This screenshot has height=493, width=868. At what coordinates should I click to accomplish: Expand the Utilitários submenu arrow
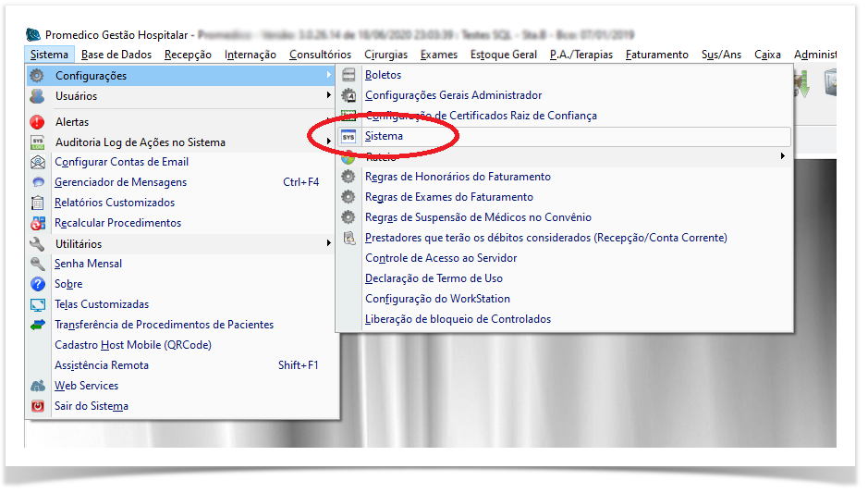[x=328, y=244]
